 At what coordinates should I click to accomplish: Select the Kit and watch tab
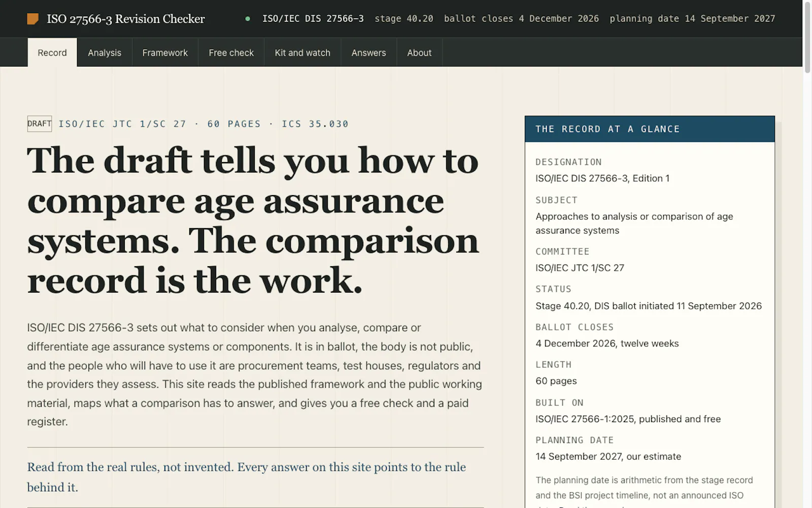click(302, 52)
